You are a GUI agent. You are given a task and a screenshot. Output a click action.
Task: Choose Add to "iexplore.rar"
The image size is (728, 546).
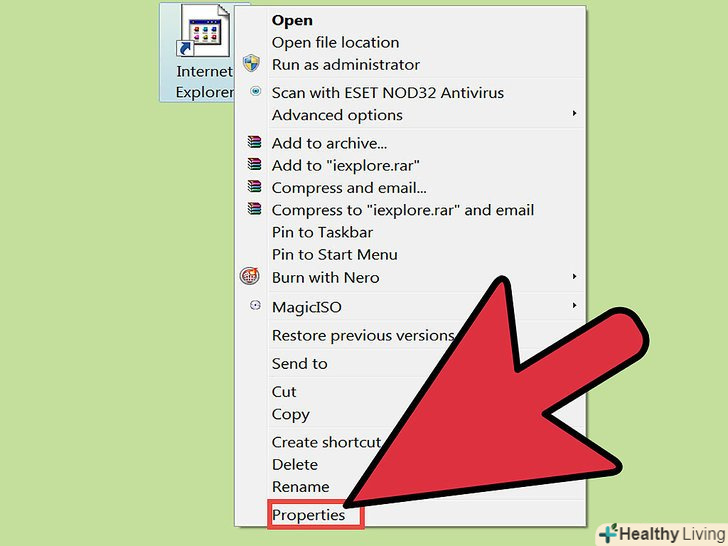pyautogui.click(x=346, y=166)
